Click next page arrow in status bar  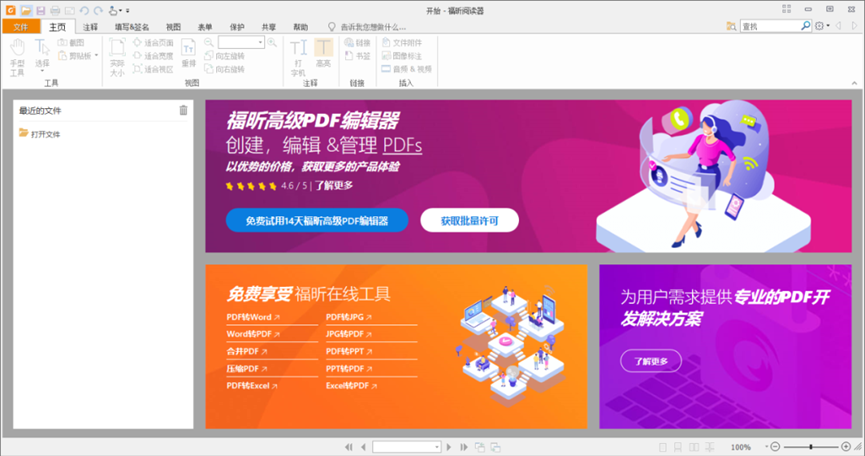coord(448,447)
